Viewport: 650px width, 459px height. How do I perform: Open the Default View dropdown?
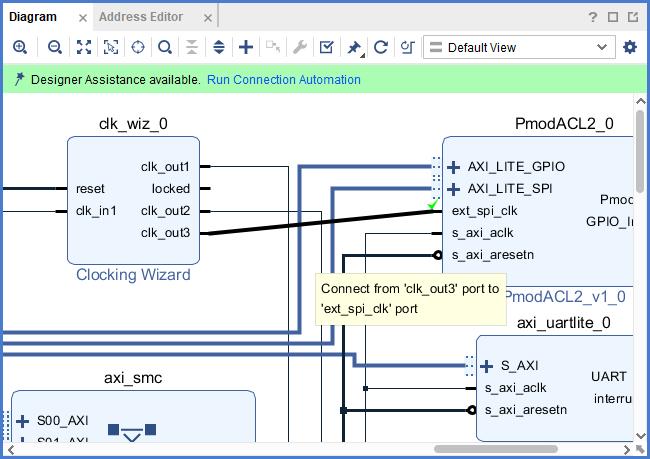coord(519,47)
